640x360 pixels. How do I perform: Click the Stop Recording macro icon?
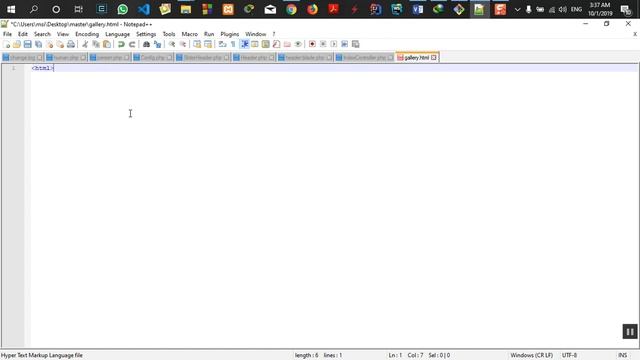(323, 44)
